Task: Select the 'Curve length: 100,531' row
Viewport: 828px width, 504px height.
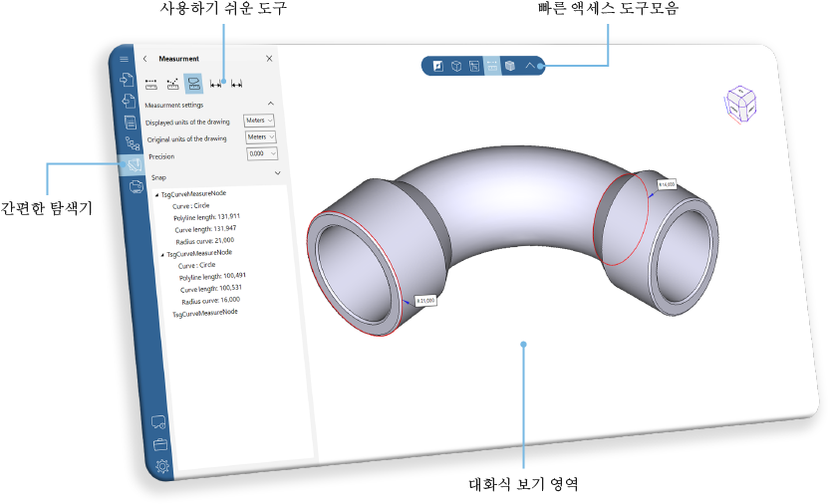Action: pyautogui.click(x=211, y=289)
